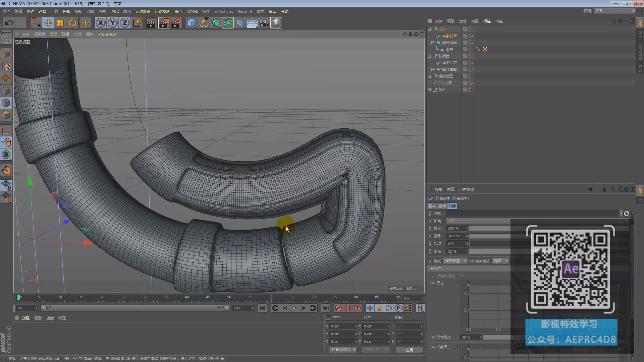The image size is (644, 362).
Task: Click the Undo arrow icon
Action: (9, 23)
